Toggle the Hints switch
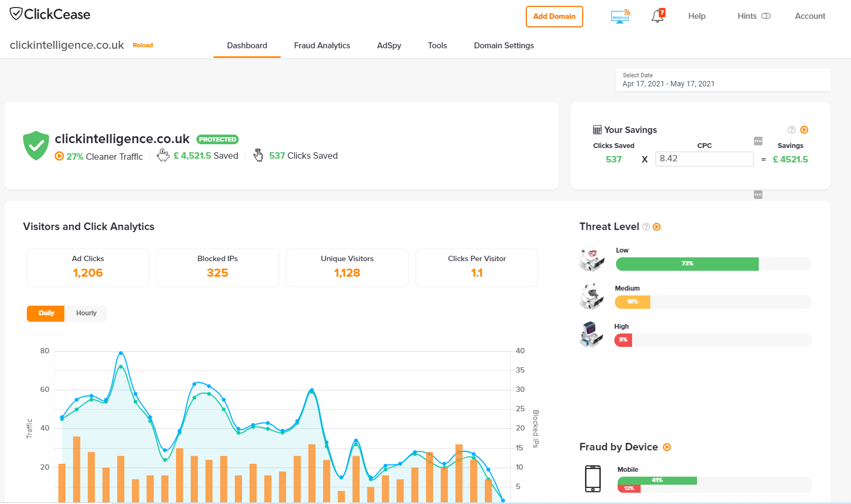The image size is (851, 504). (766, 16)
